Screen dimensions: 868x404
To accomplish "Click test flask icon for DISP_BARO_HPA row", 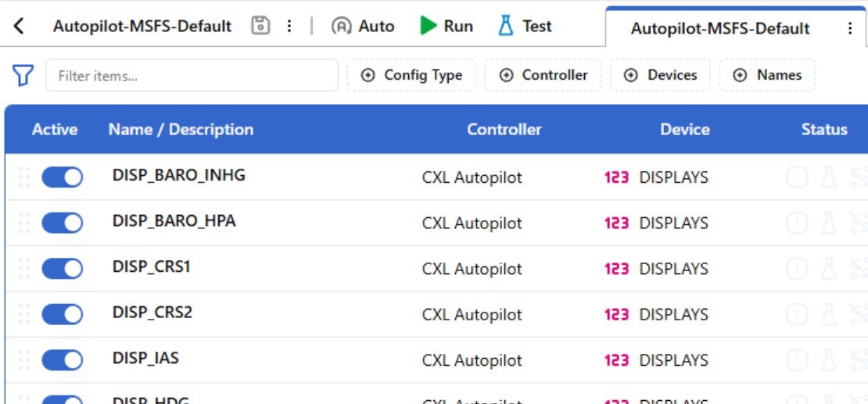I will (828, 223).
